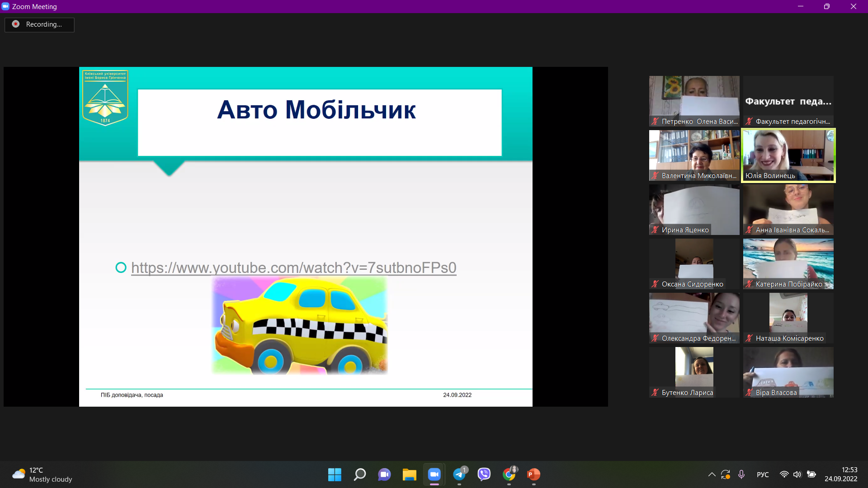Click the YouTube link on the slide
Viewport: 868px width, 488px height.
click(294, 267)
